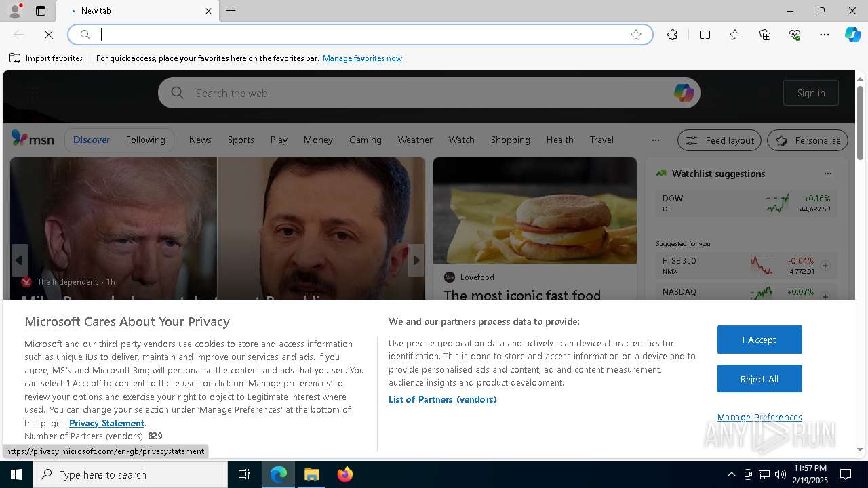
Task: Open the Privacy Statement link
Action: click(x=106, y=423)
